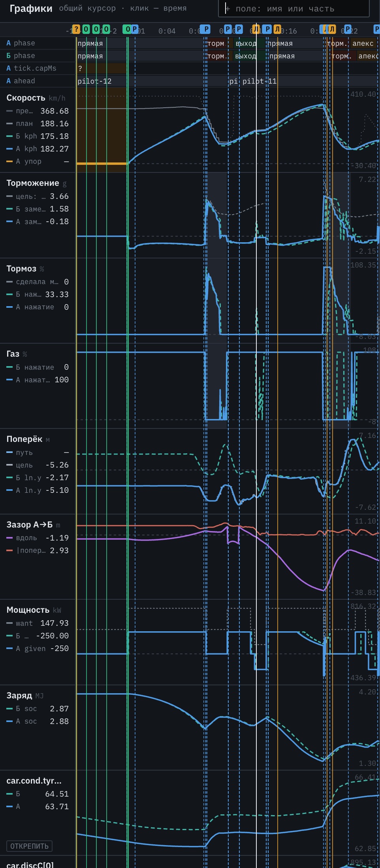Image resolution: width=380 pixels, height=868 pixels.
Task: Click the путь legend entry in Поперёк
Action: click(38, 453)
